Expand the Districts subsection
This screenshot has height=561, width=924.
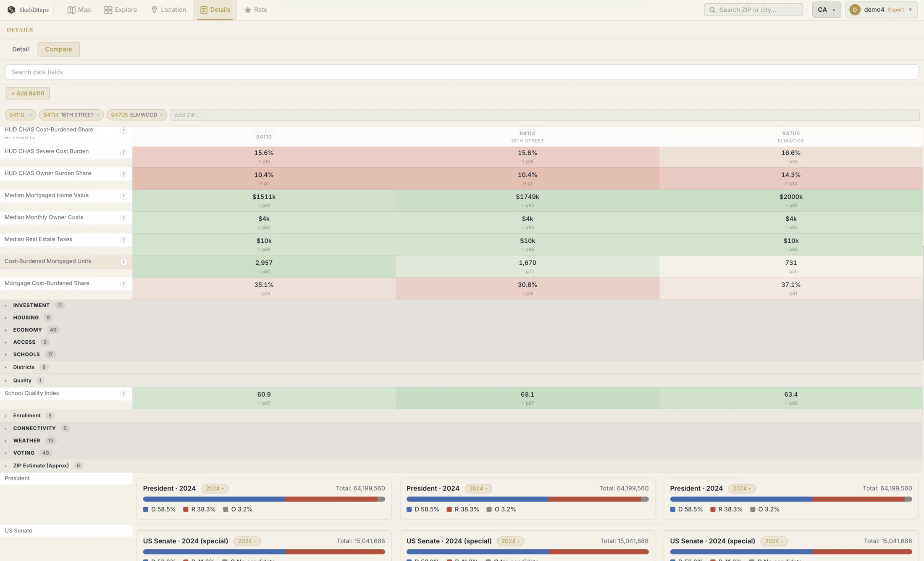(6, 367)
